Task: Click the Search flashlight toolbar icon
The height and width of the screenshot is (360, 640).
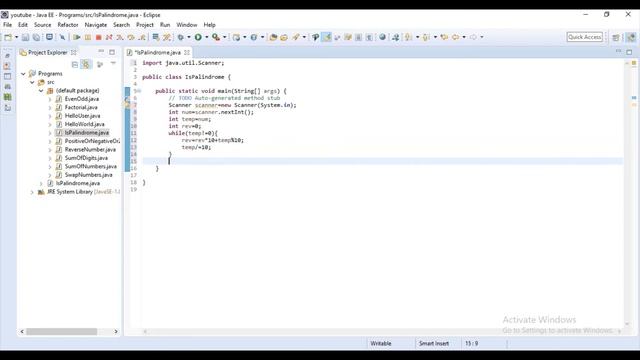Action: coord(296,37)
